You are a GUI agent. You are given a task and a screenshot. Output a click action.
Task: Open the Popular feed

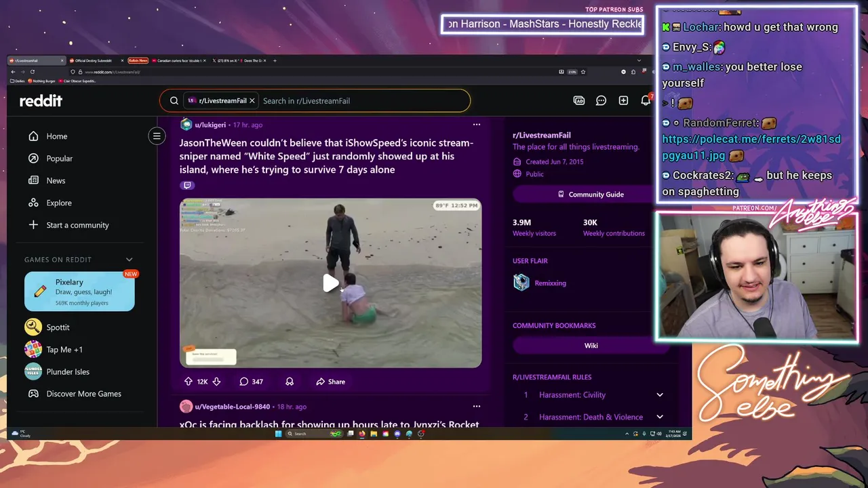click(59, 159)
